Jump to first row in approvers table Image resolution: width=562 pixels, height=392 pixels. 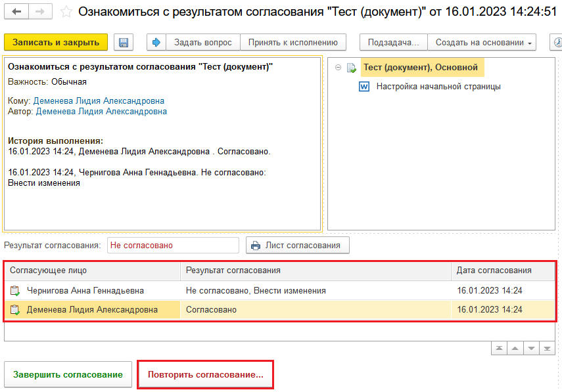tap(501, 348)
